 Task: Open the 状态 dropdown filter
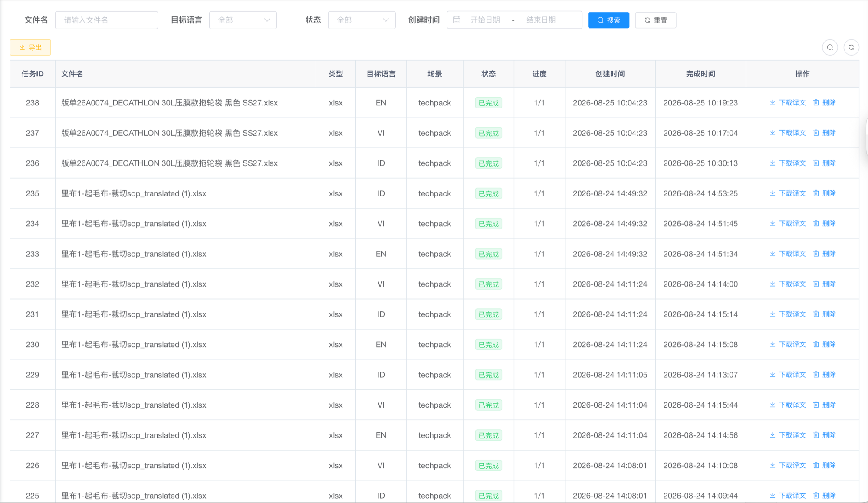(362, 20)
